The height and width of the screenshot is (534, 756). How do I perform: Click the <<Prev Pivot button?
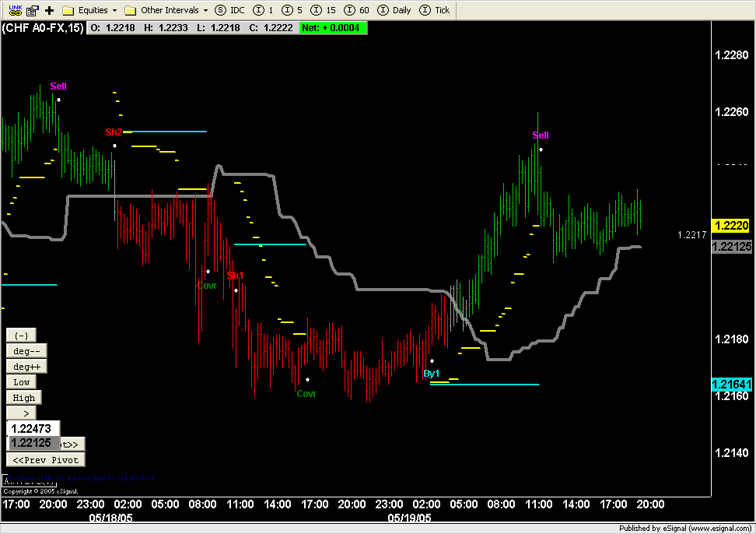46,460
